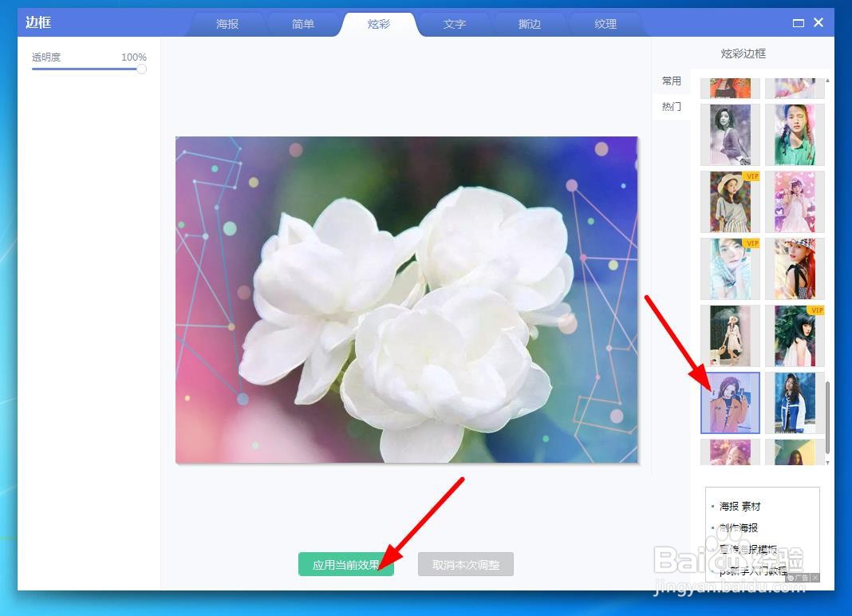Select the 常用 category

point(672,81)
